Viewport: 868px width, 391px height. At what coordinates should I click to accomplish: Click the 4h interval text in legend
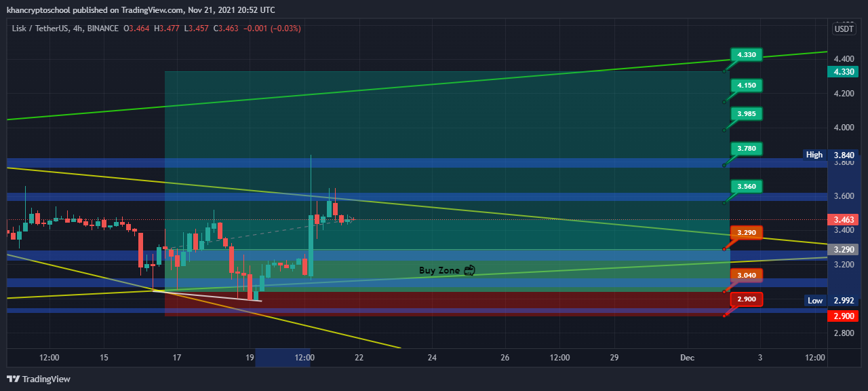click(x=78, y=29)
